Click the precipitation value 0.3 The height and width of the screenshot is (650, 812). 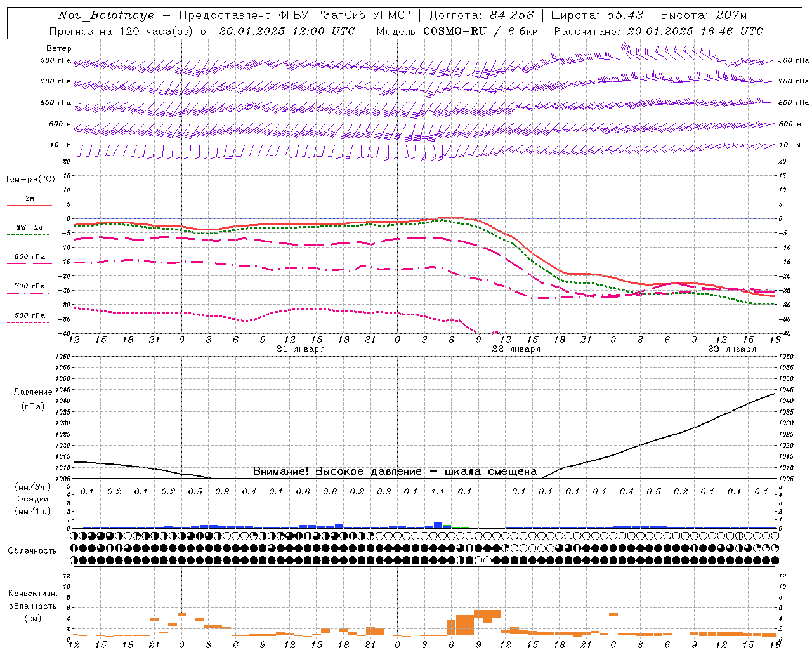[384, 492]
